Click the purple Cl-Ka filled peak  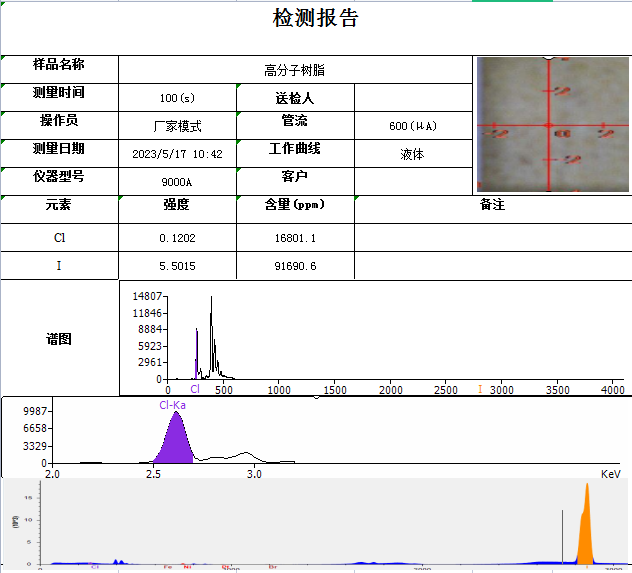pyautogui.click(x=176, y=440)
